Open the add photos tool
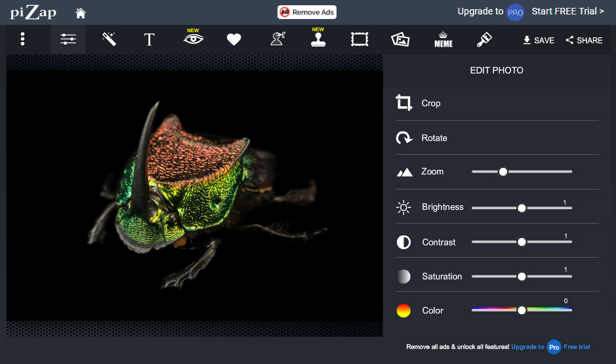 tap(400, 39)
